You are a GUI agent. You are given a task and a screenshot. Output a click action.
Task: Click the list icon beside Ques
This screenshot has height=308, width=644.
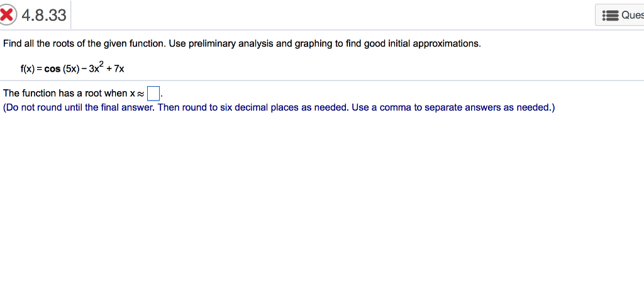609,15
